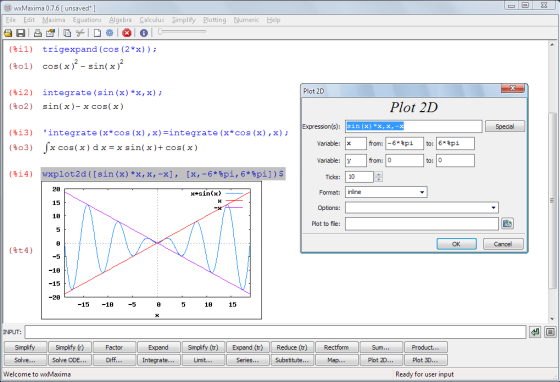This screenshot has height=382, width=560.
Task: Click the Save floppy disk icon
Action: tap(21, 33)
